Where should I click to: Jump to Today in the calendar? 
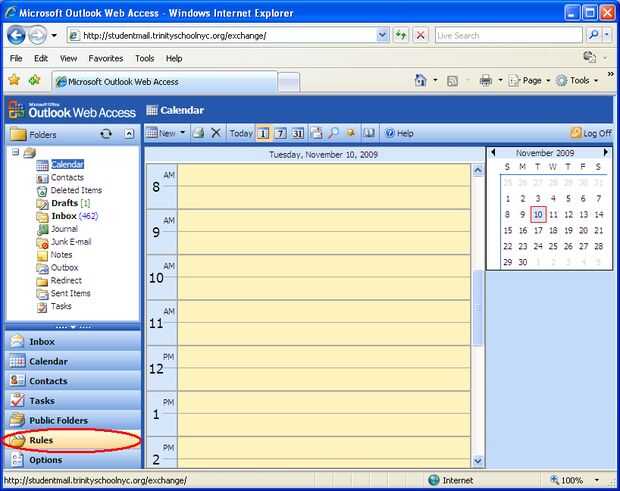(241, 133)
